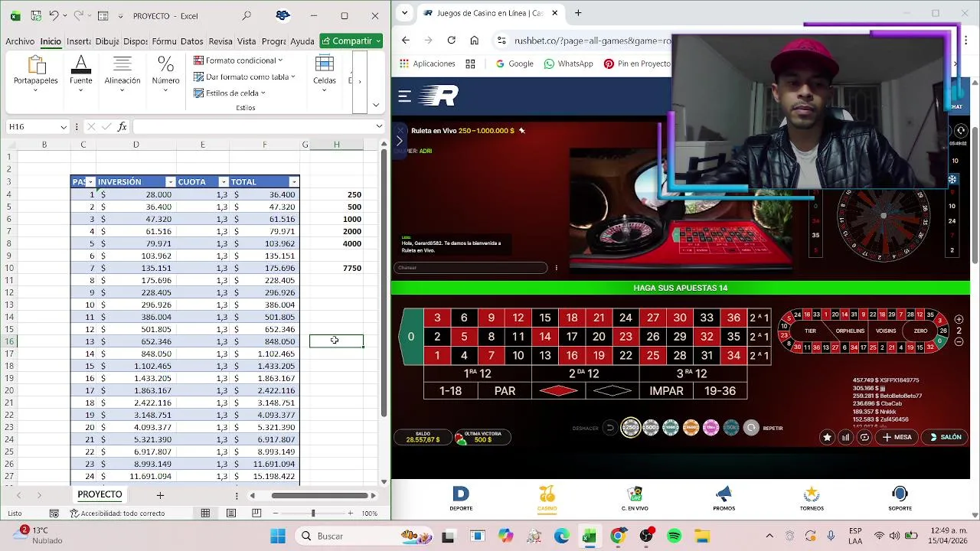Click the roulette chat input field

471,268
